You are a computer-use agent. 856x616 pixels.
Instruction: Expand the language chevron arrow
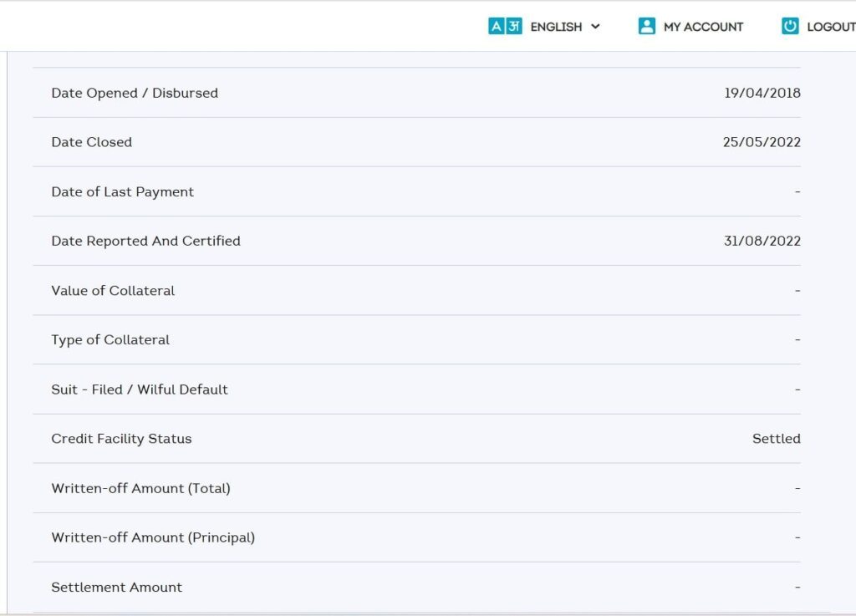point(595,26)
